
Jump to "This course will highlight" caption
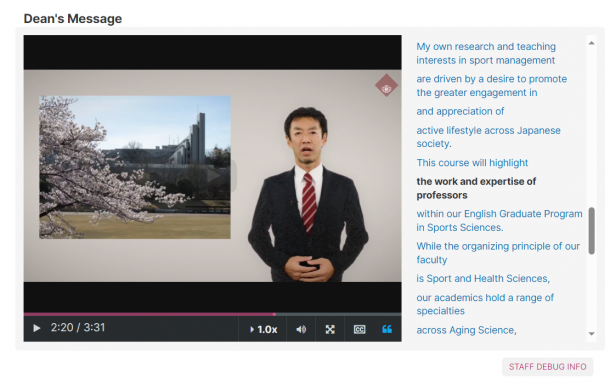tap(472, 163)
